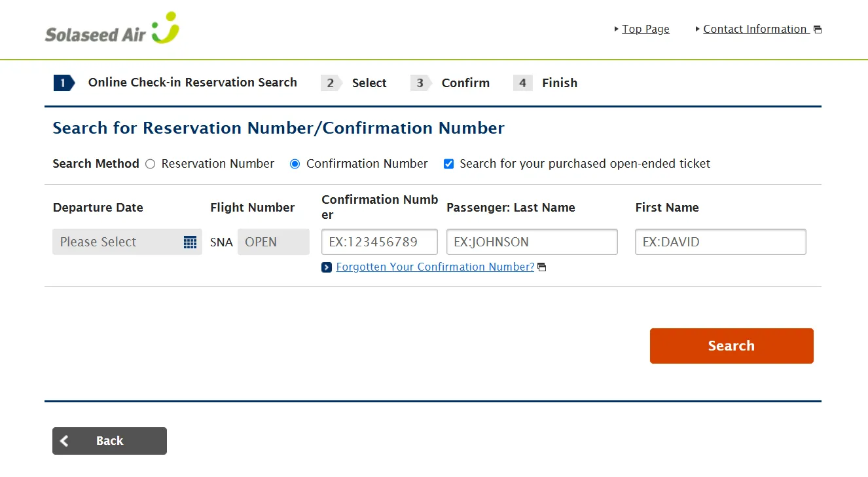
Task: Click the popup icon after Forgotten Confirmation Number link
Action: (541, 267)
